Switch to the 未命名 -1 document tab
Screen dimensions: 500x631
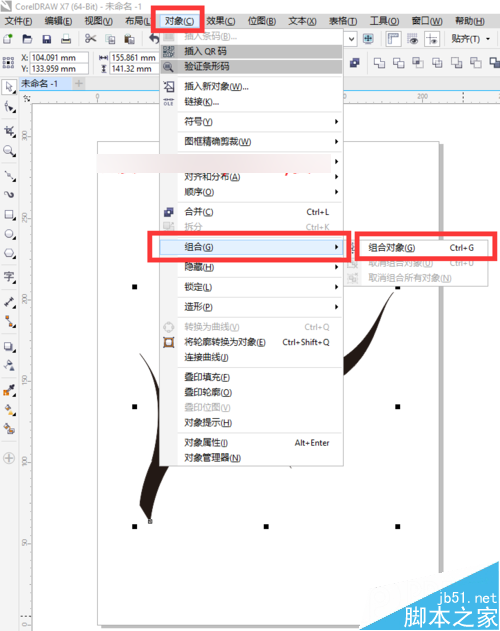click(x=45, y=84)
